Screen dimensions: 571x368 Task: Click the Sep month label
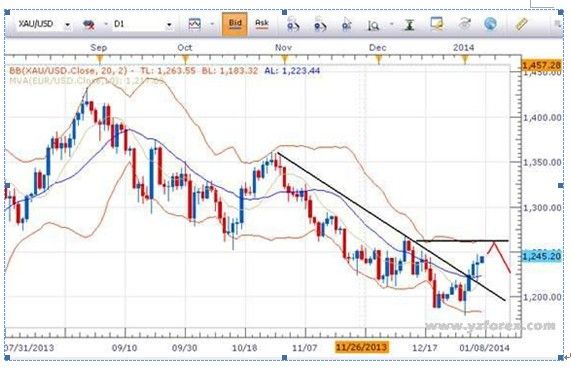coord(99,48)
